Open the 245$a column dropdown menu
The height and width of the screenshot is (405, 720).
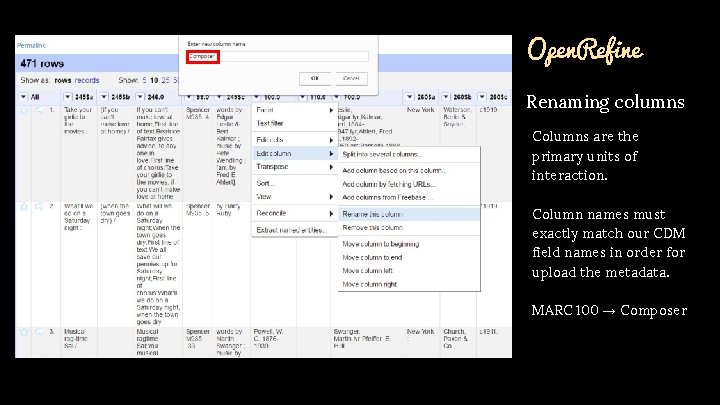[x=68, y=97]
